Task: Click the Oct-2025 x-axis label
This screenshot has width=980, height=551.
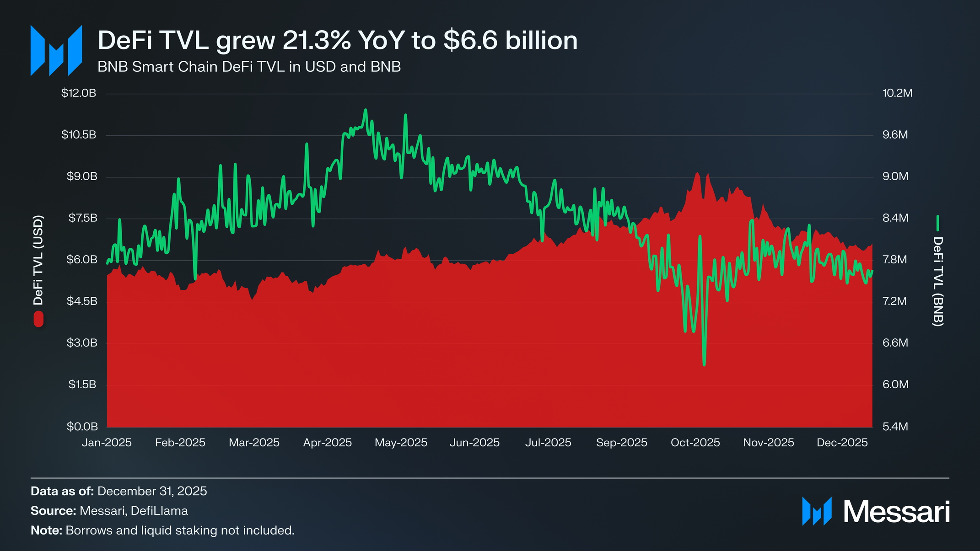Action: (695, 443)
